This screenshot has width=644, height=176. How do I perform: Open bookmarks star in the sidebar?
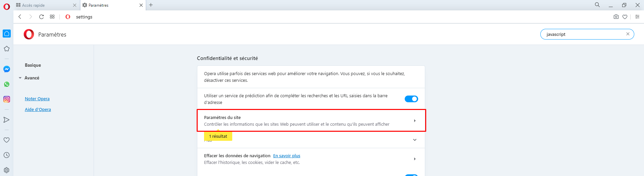click(x=7, y=49)
